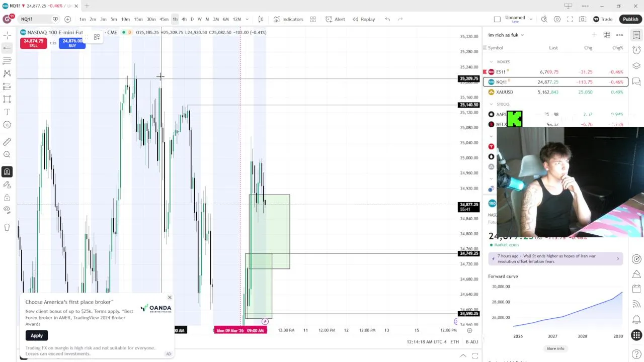The height and width of the screenshot is (362, 644).
Task: Open the Unnamed layout dropdown
Action: [519, 19]
